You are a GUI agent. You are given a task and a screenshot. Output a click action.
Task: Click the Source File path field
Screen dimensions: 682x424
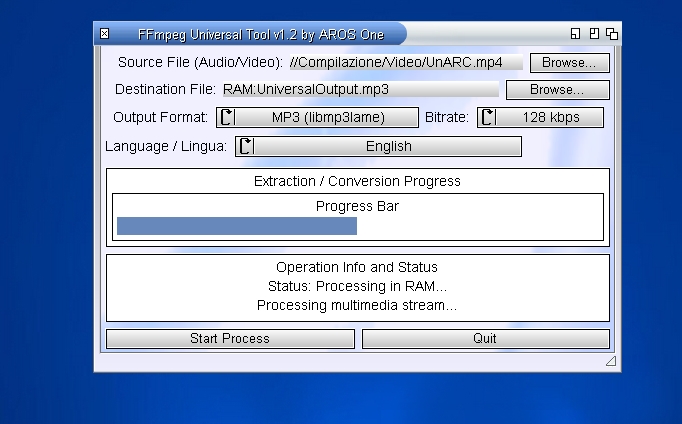coord(406,63)
